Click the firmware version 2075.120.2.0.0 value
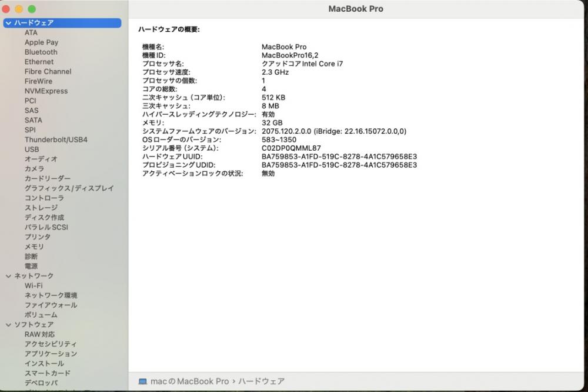 (286, 131)
